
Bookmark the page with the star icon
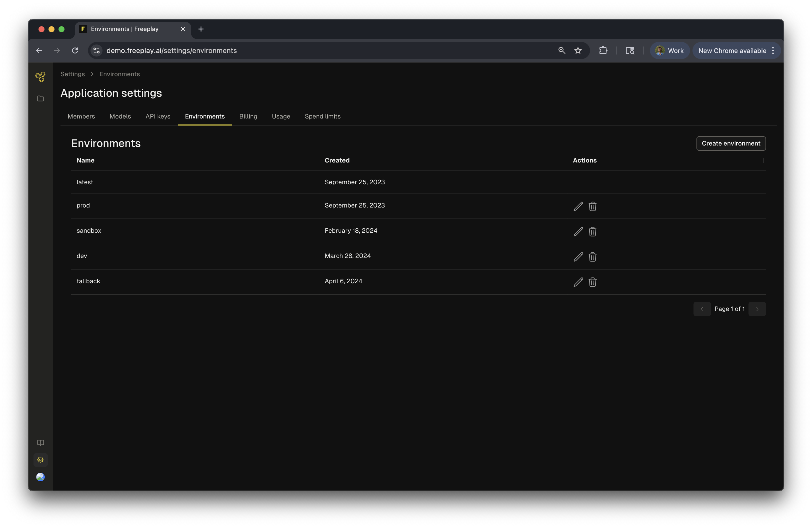(577, 50)
